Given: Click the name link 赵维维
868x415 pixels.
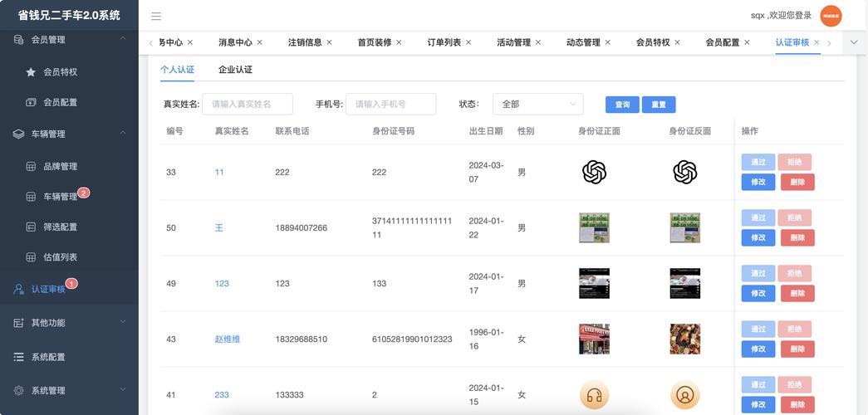Looking at the screenshot, I should (x=227, y=339).
